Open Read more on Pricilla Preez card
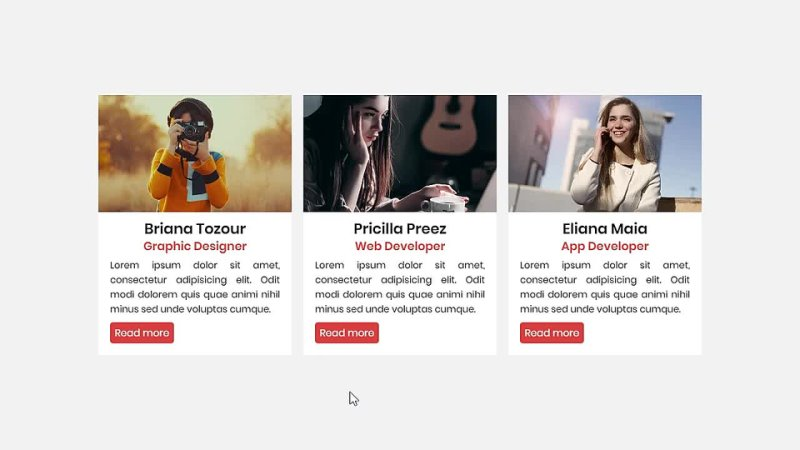The height and width of the screenshot is (450, 800). (x=347, y=333)
